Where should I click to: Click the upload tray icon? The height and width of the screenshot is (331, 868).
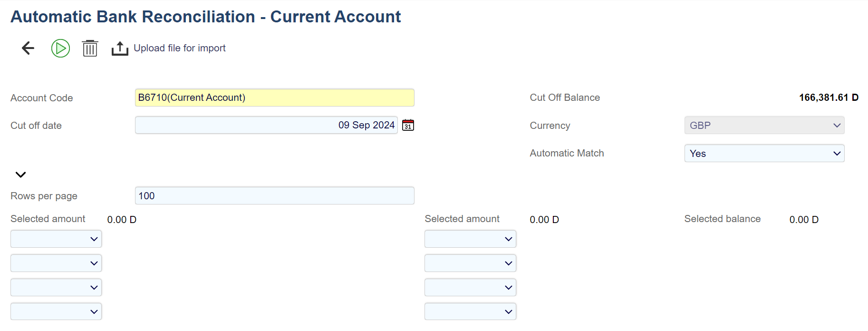[120, 49]
